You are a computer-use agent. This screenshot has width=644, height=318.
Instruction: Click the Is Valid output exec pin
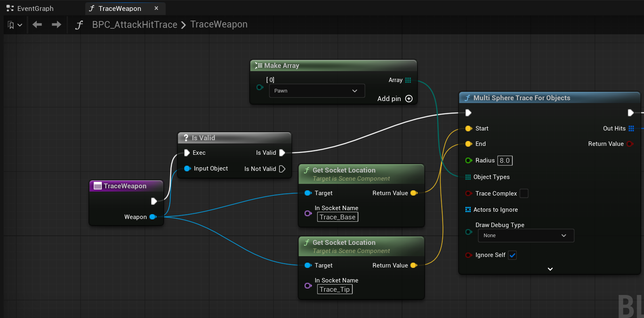[282, 153]
